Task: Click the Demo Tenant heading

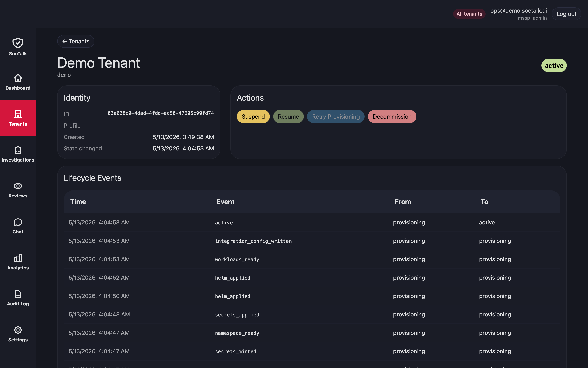Action: 98,63
